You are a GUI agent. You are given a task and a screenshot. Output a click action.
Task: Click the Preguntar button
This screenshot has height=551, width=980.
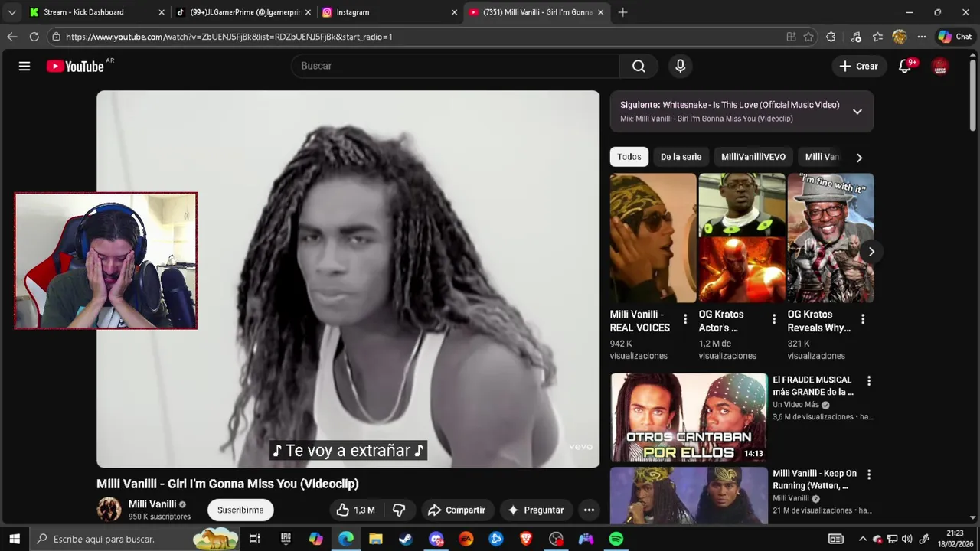(x=535, y=510)
